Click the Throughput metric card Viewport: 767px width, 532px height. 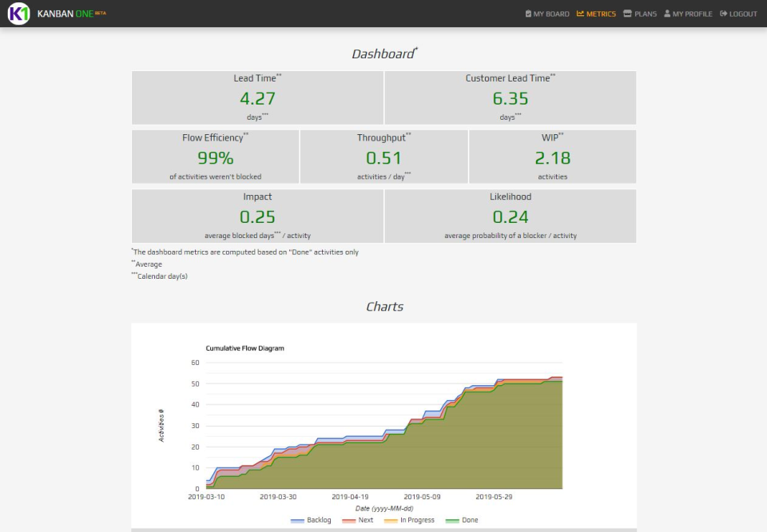coord(383,156)
